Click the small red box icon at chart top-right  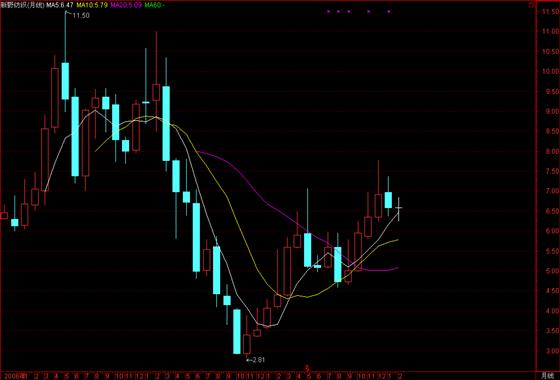point(532,5)
